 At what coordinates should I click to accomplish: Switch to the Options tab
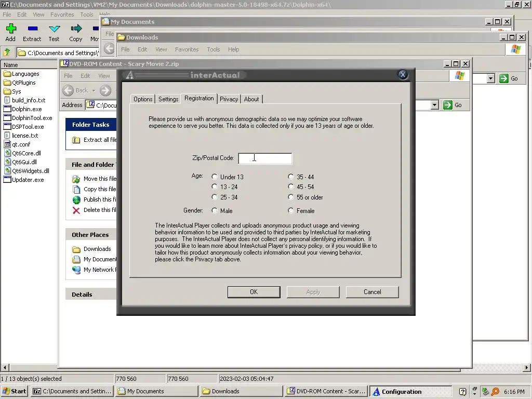[x=143, y=99]
